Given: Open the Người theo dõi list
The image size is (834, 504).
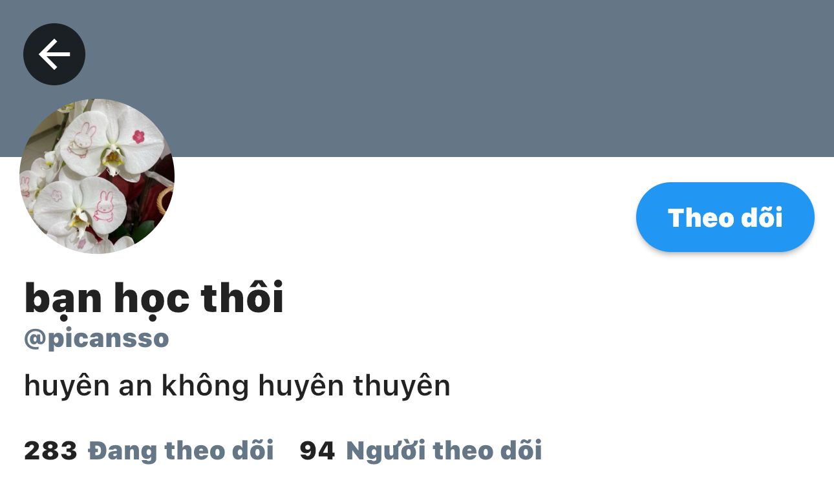Looking at the screenshot, I should 444,450.
